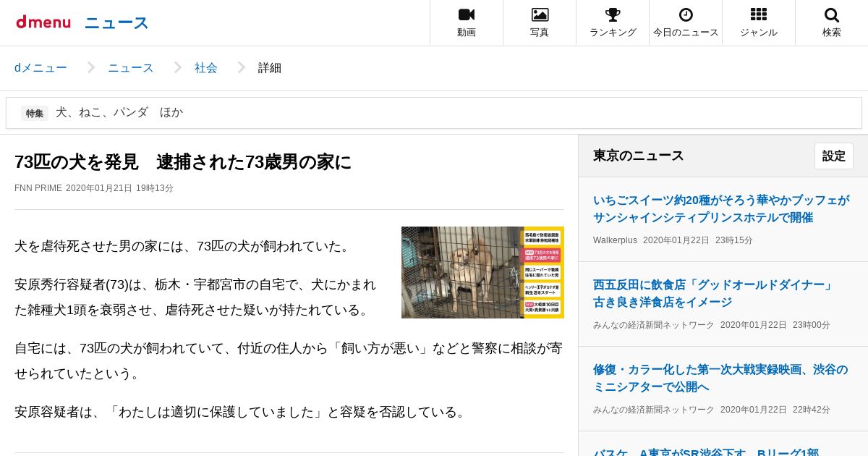The image size is (868, 456).
Task: Click the video camera icon for 動画
Action: click(467, 14)
